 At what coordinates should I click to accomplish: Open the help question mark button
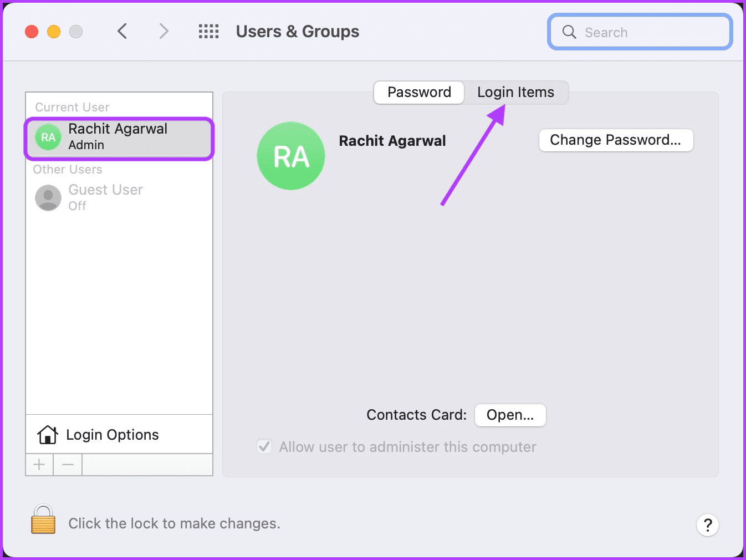[708, 525]
